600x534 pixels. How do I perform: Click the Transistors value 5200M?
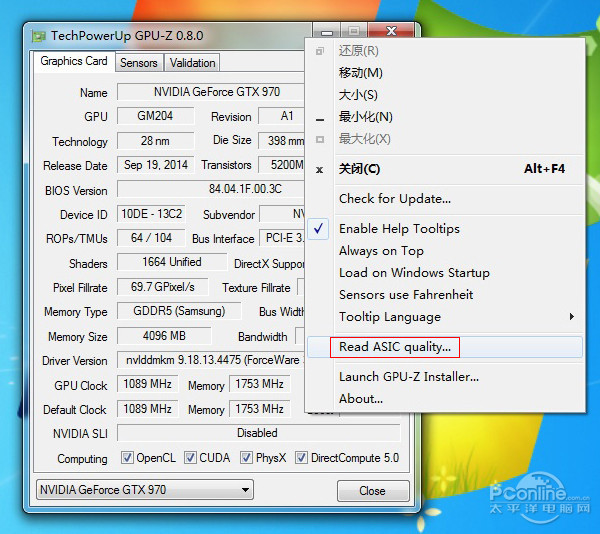[x=282, y=165]
